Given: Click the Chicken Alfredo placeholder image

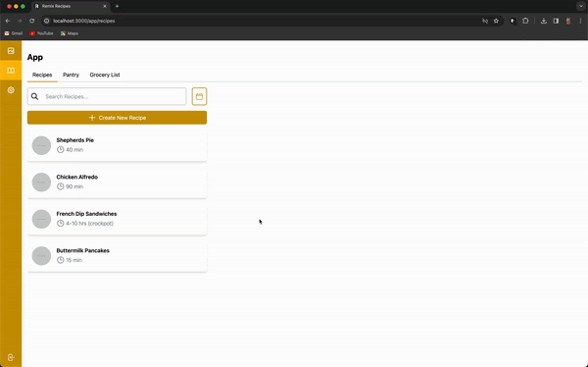Looking at the screenshot, I should [41, 183].
